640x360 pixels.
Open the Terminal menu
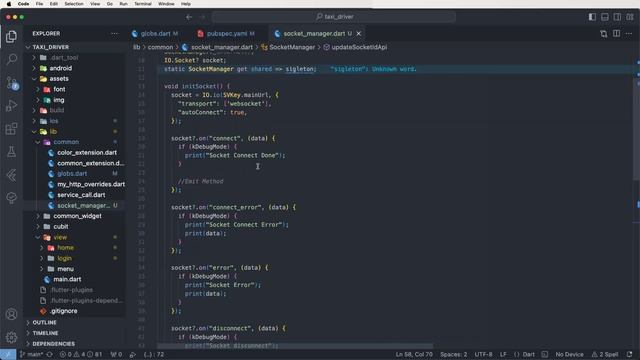point(142,4)
